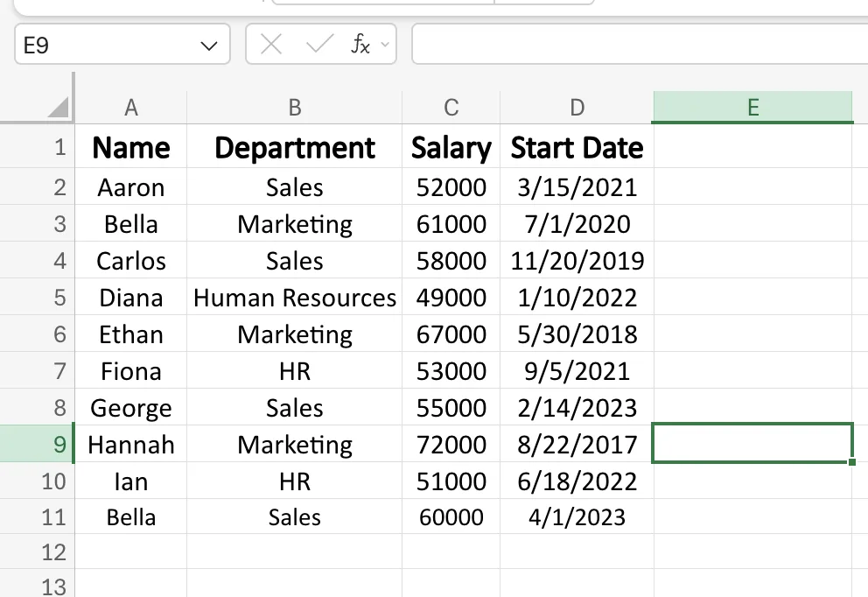Select row 9 header
The image size is (868, 597).
pos(37,444)
